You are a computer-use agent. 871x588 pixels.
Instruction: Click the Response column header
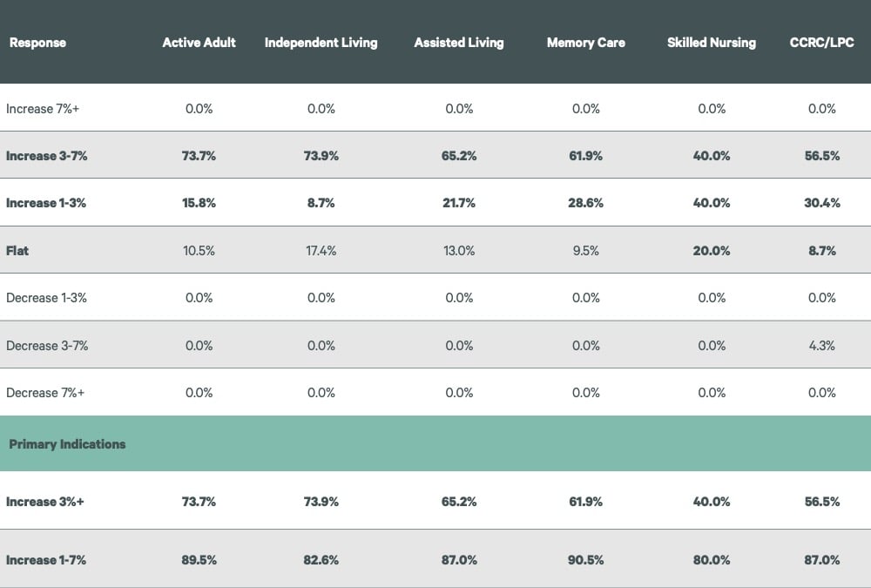pos(37,43)
